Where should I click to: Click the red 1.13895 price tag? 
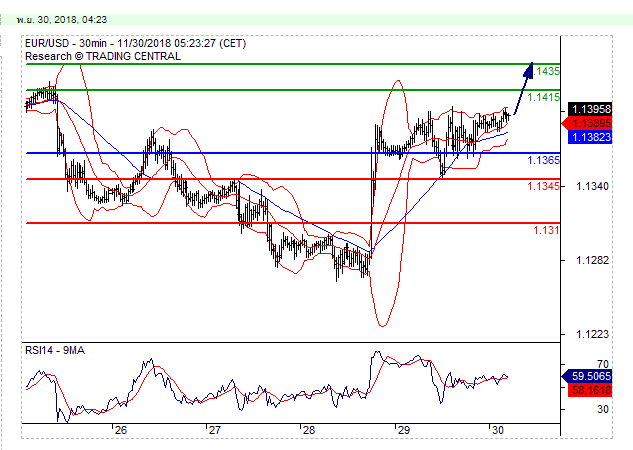(587, 123)
